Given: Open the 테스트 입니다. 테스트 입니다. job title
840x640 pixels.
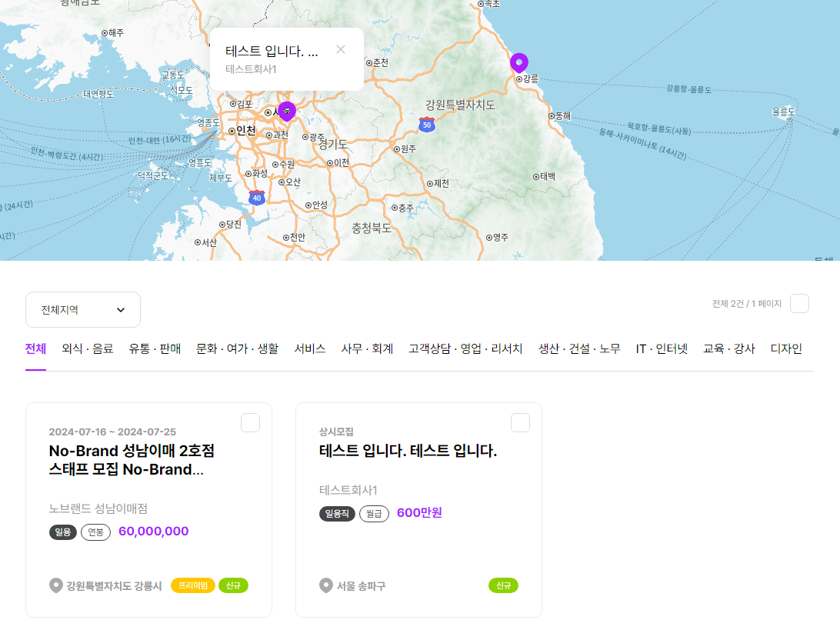Looking at the screenshot, I should 408,451.
